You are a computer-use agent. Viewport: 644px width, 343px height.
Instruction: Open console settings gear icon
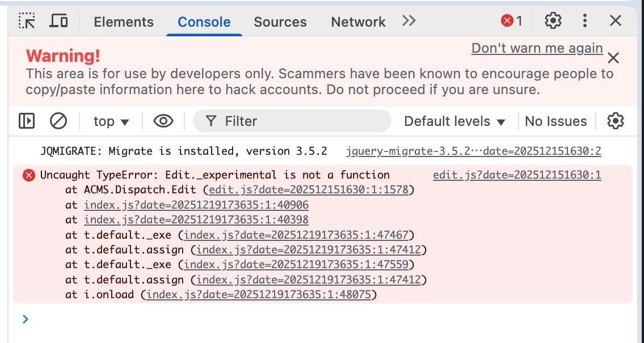coord(616,121)
